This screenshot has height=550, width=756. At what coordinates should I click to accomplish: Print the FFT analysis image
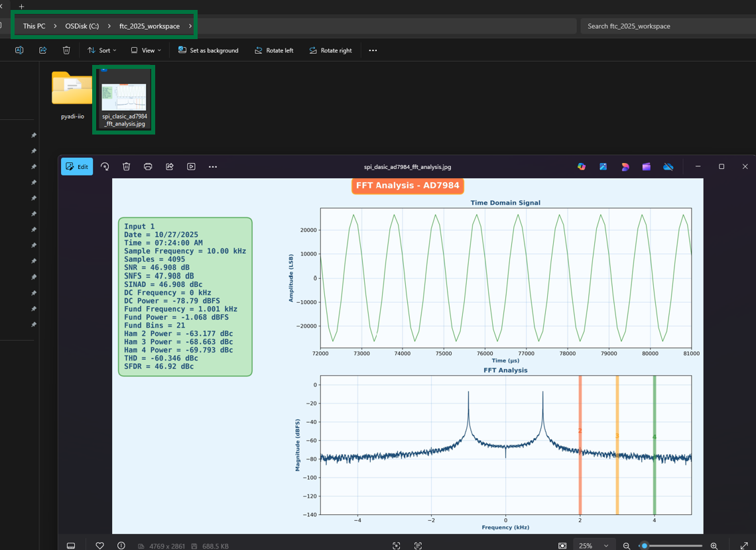click(148, 166)
